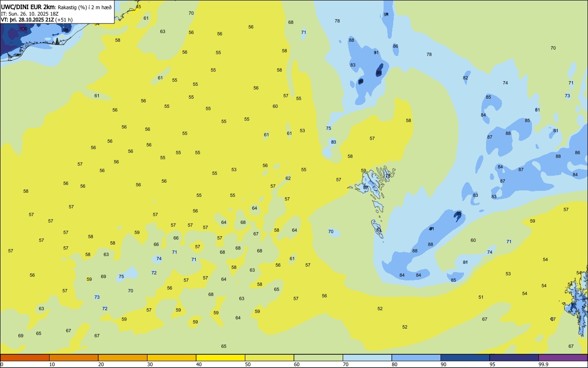Click the 98 humidity value on the map
The height and width of the screenshot is (368, 588).
(66, 30)
